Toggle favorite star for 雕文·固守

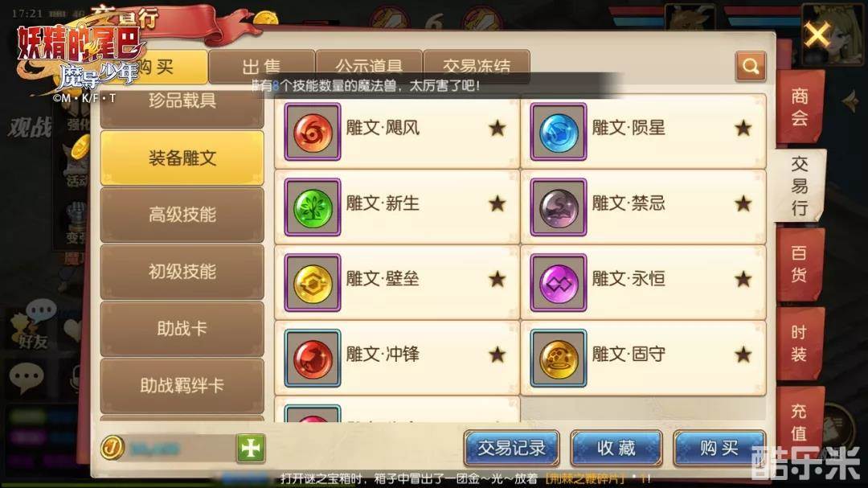pyautogui.click(x=743, y=354)
